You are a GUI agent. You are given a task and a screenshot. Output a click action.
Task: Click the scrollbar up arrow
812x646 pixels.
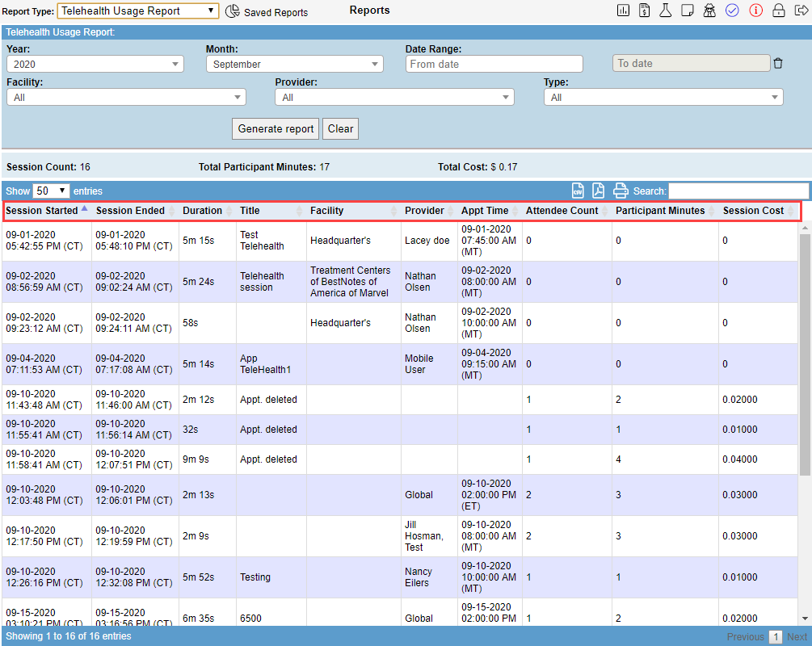805,228
